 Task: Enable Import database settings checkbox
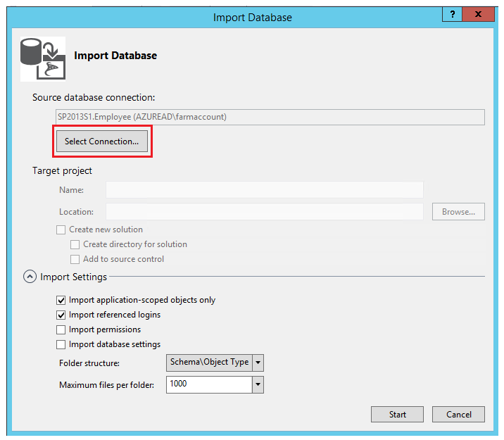pos(61,344)
